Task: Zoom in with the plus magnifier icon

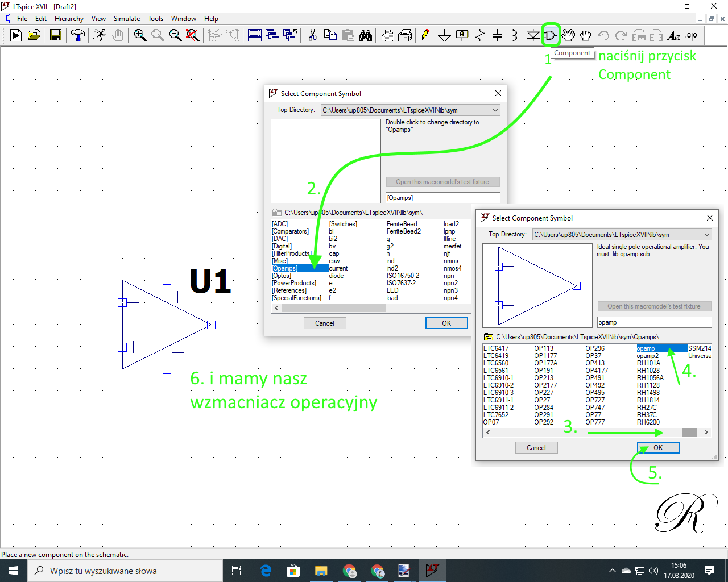Action: 140,35
